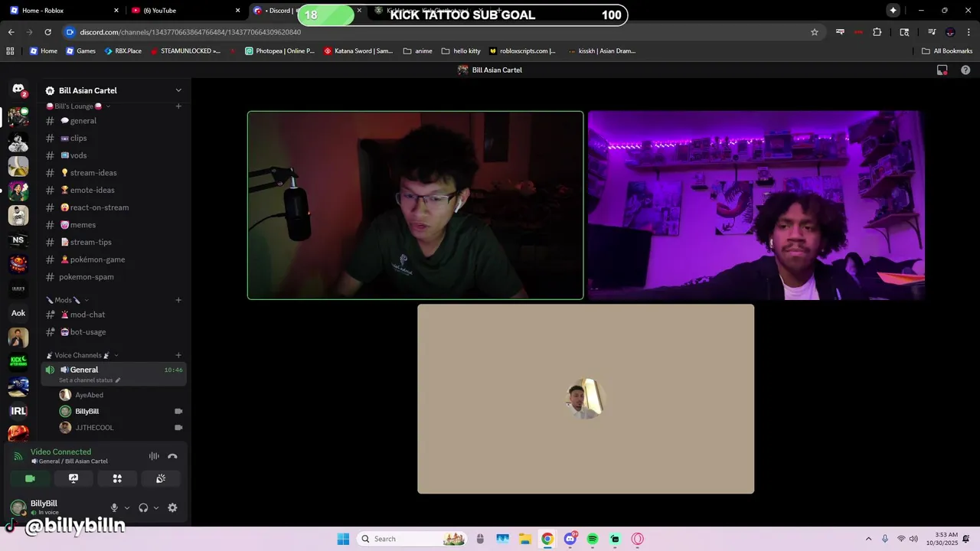The width and height of the screenshot is (980, 551).
Task: Open Chrome three-dot menu
Action: [x=969, y=32]
